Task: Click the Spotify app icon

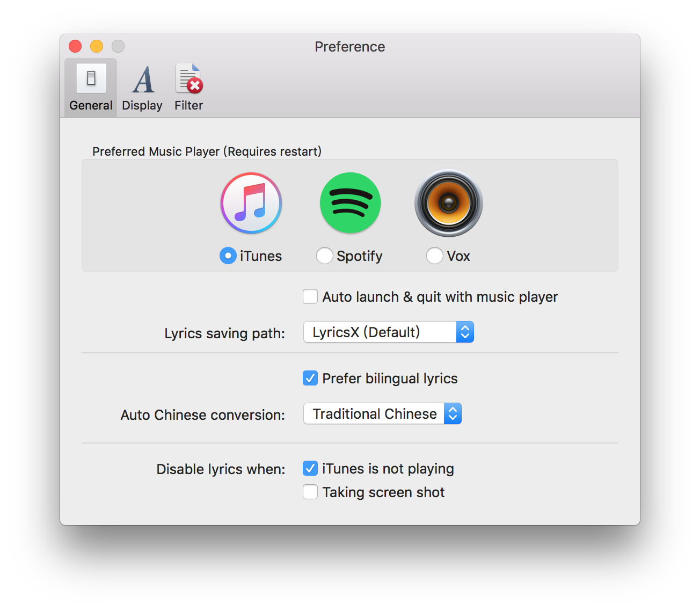Action: (x=351, y=203)
